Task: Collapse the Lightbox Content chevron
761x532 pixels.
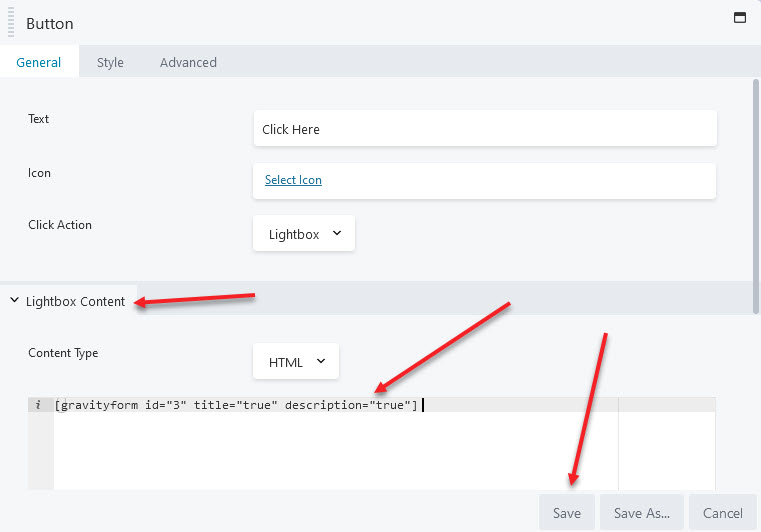Action: coord(15,300)
